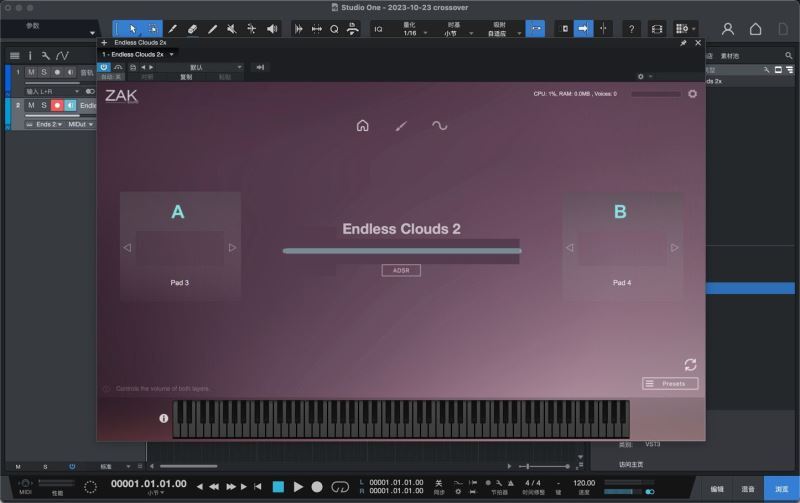The image size is (800, 503).
Task: Click keyboard info icon
Action: pos(164,418)
